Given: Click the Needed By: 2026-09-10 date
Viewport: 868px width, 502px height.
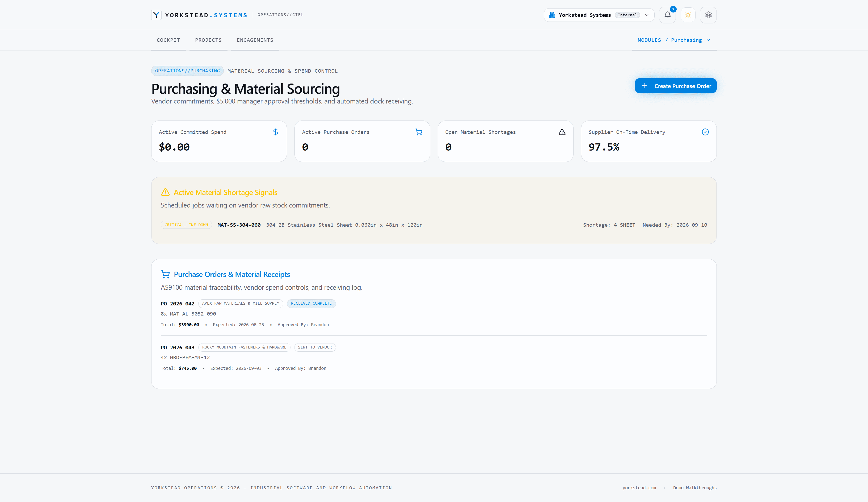Looking at the screenshot, I should point(675,225).
